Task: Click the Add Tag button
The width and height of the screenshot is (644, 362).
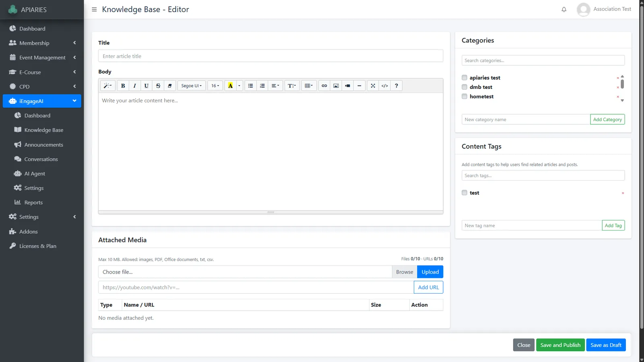Action: pyautogui.click(x=613, y=226)
